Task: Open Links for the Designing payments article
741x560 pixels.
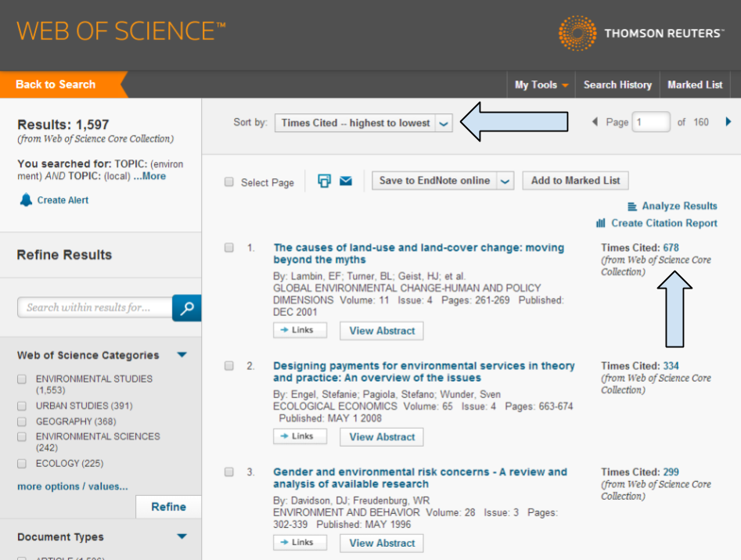Action: click(300, 436)
